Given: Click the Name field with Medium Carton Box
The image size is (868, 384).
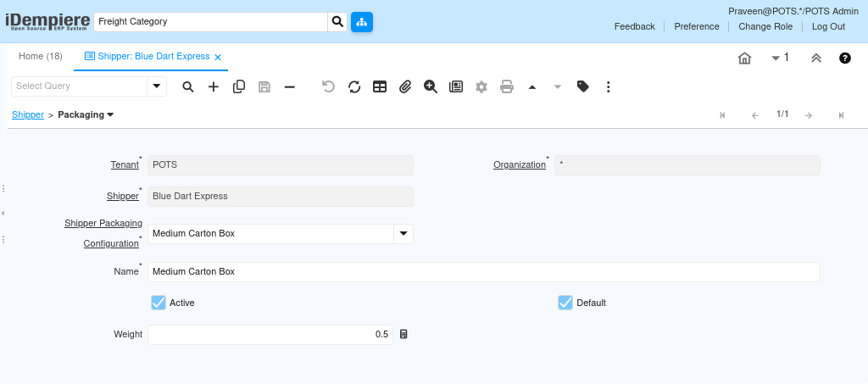Looking at the screenshot, I should (x=484, y=272).
